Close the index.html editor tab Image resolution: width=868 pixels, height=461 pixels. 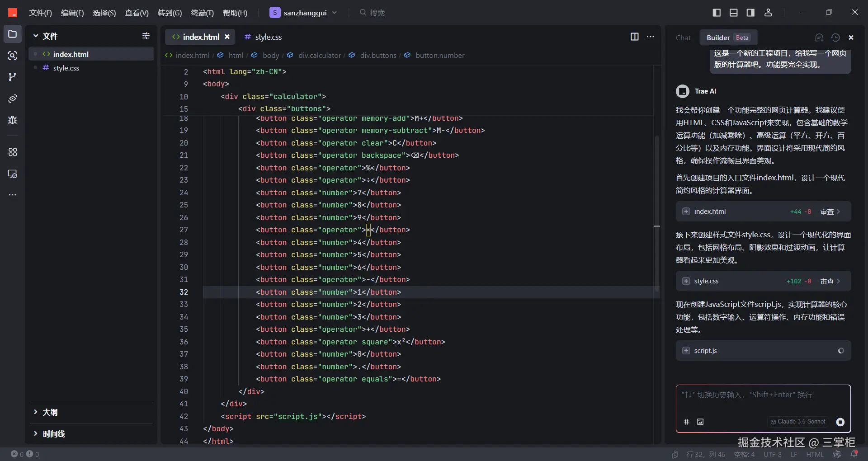click(227, 37)
